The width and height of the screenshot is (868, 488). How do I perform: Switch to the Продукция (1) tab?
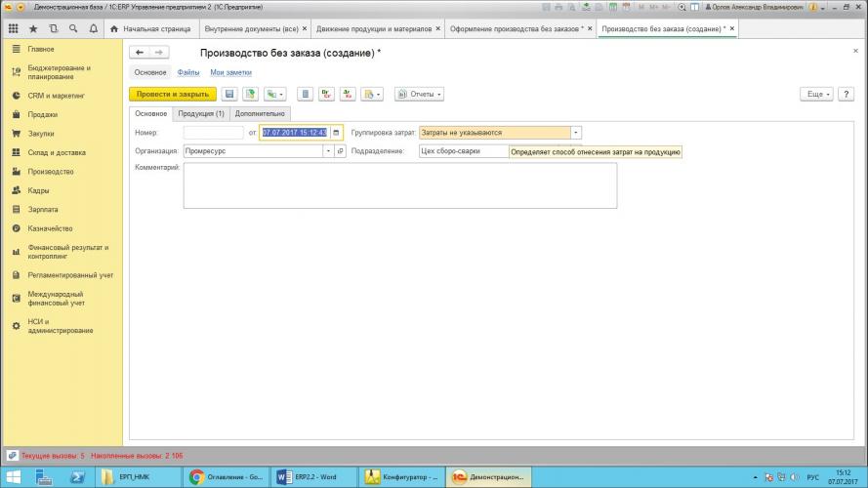click(x=201, y=114)
